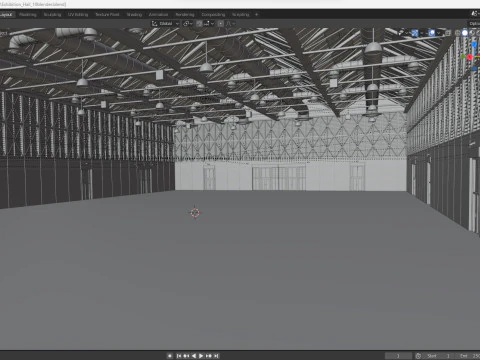Image resolution: width=480 pixels, height=360 pixels.
Task: Select wireframe viewport shading
Action: [x=458, y=33]
